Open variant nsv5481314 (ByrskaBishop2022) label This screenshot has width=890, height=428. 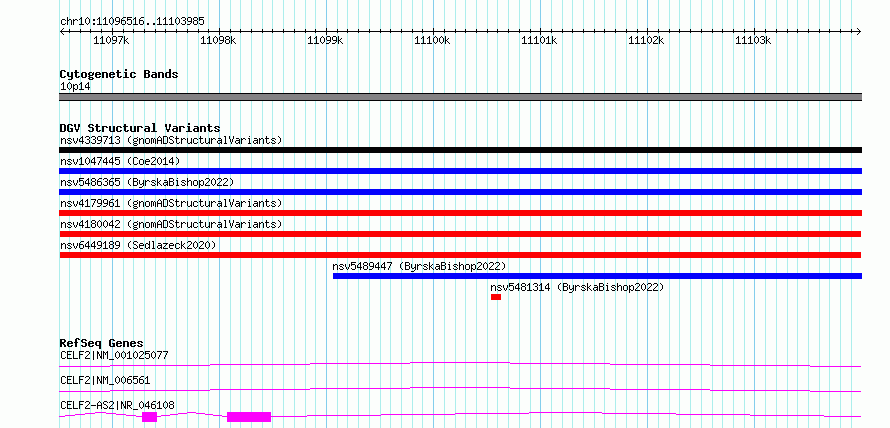577,287
